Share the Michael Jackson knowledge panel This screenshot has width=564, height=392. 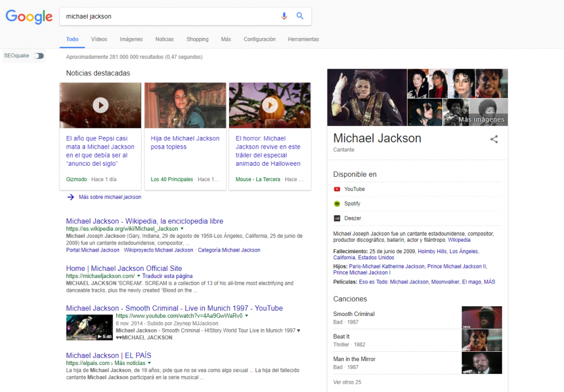pyautogui.click(x=494, y=139)
